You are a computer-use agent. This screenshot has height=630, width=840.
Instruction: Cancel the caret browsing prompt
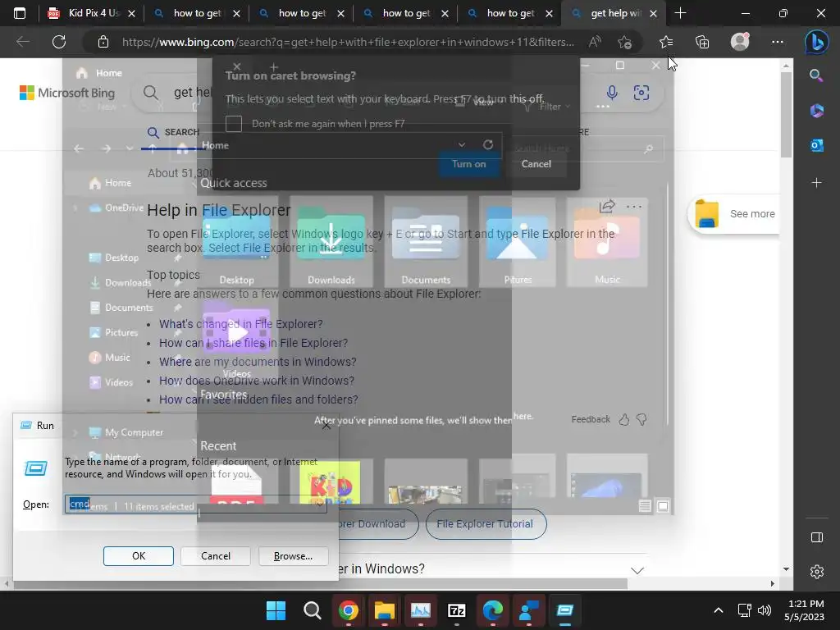click(x=536, y=164)
